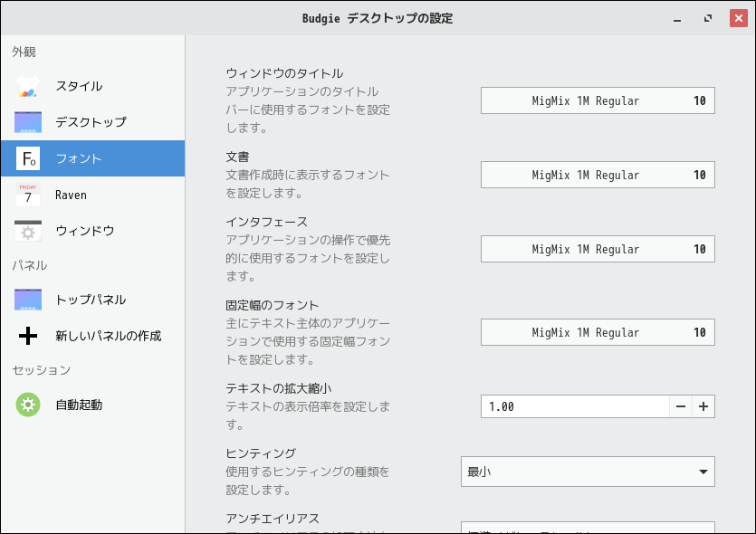
Task: Click the Style (スタイル) sidebar icon
Action: [28, 86]
